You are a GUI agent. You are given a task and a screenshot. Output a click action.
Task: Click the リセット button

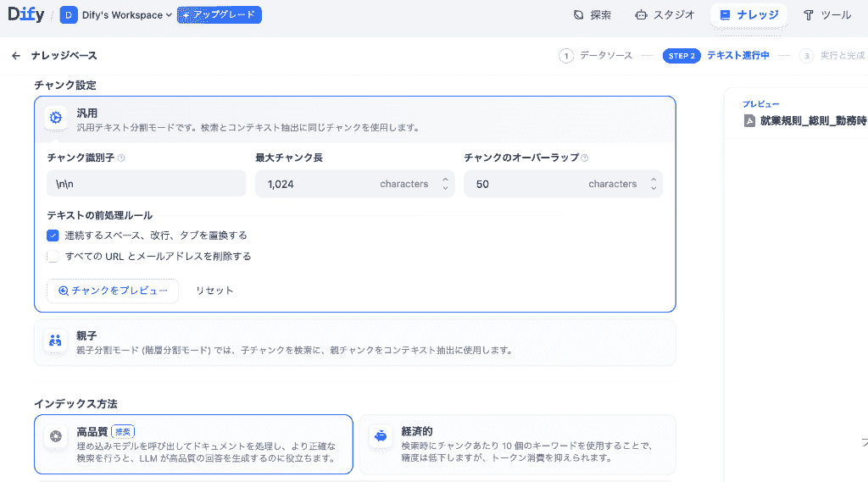pos(214,291)
